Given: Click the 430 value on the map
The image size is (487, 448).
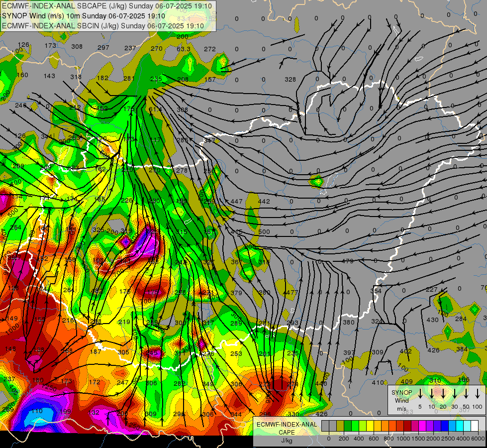Looking at the screenshot, I should pos(432,320).
